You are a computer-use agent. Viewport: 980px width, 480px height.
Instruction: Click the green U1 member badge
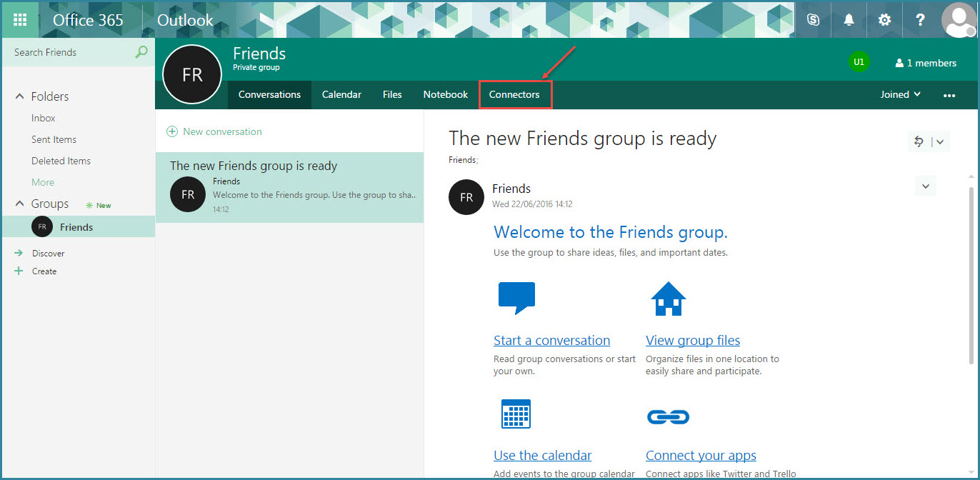(859, 62)
